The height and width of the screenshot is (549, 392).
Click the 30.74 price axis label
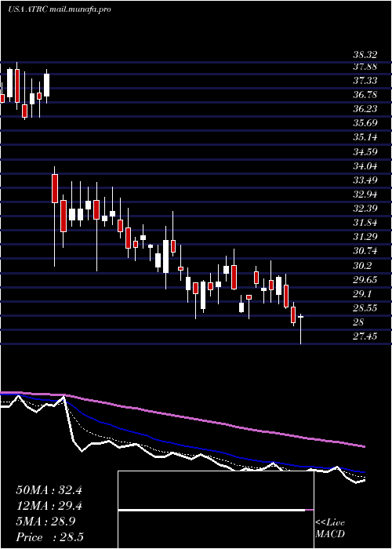365,251
